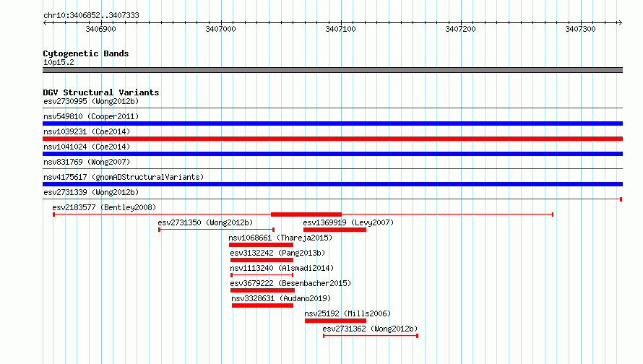Click the nsv1113240 thin variant line
Viewport: 643px width, 364px height.
click(262, 275)
